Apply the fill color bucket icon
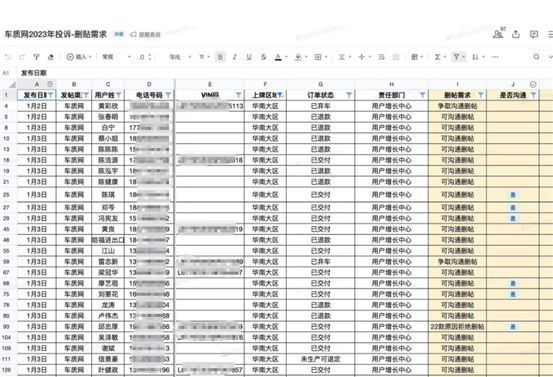 coord(298,57)
